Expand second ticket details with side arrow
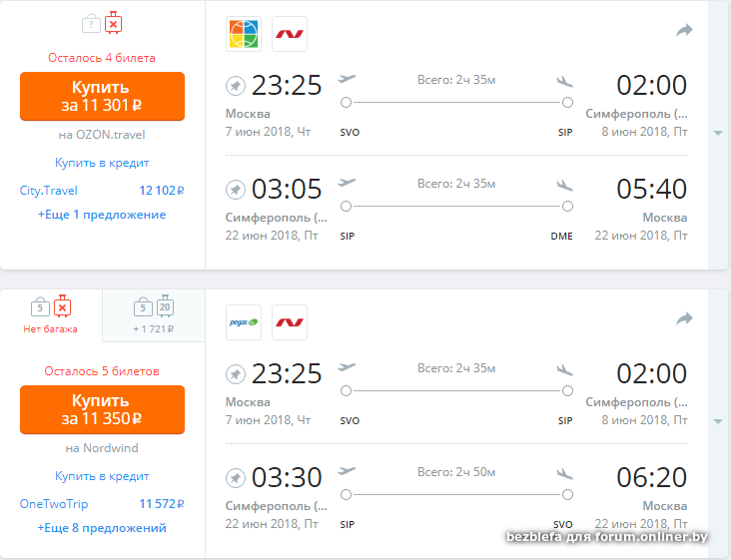This screenshot has width=731, height=560. click(718, 422)
